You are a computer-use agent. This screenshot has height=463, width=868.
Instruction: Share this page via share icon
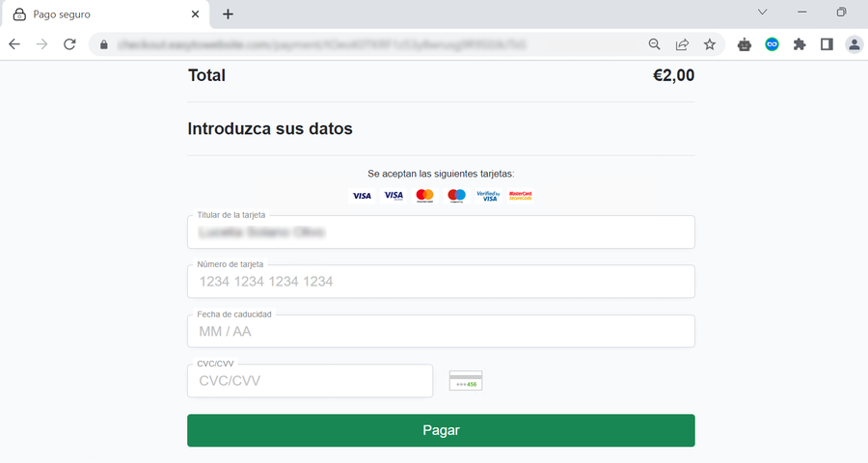[x=682, y=44]
